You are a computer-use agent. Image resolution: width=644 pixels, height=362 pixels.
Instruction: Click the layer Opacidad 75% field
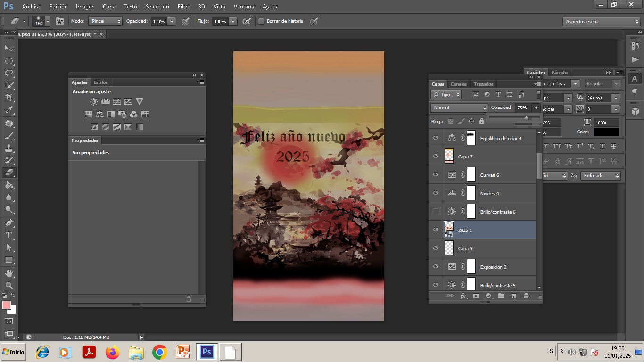click(523, 108)
